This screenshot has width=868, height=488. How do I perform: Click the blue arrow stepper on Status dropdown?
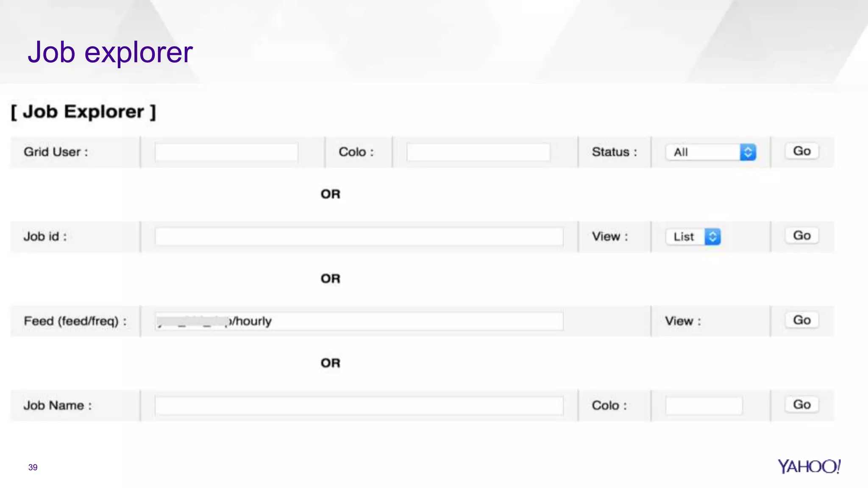[748, 152]
